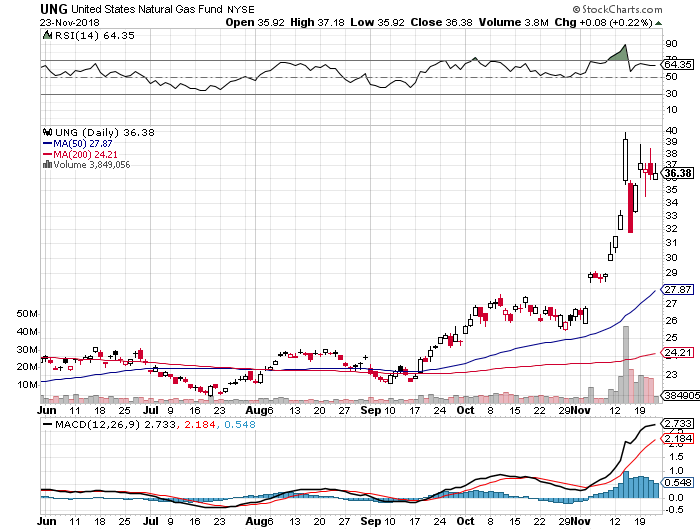
Task: Click the 90 label on the RSI axis
Action: tap(671, 44)
